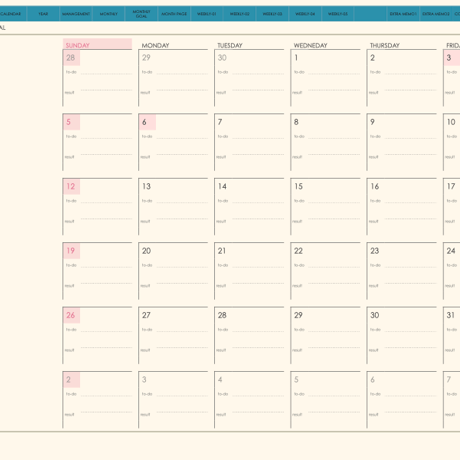460x460 pixels.
Task: Open the day numbered 22
Action: pyautogui.click(x=298, y=251)
